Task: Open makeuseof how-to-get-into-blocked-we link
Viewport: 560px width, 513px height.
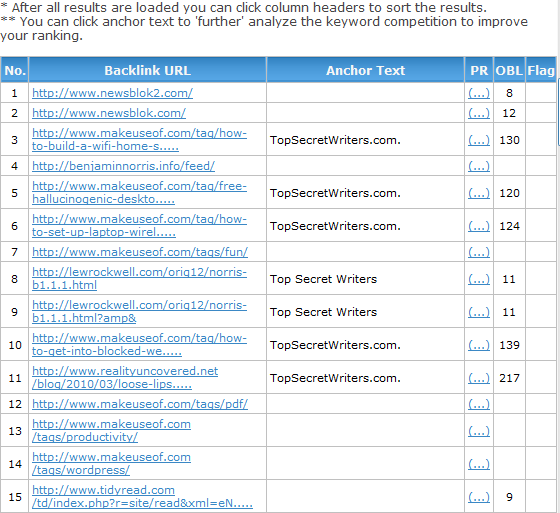Action: (x=139, y=344)
